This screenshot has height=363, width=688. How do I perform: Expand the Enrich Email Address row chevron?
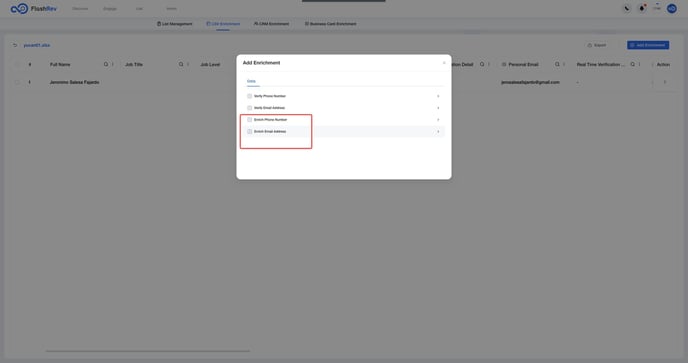(438, 132)
